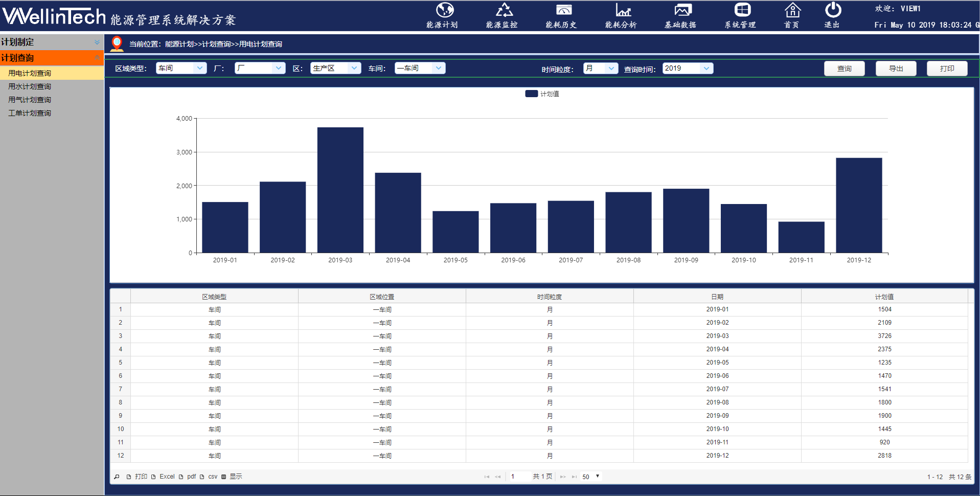Screen dimensions: 980x496
Task: Sort by 时间粒度 column header
Action: 550,297
